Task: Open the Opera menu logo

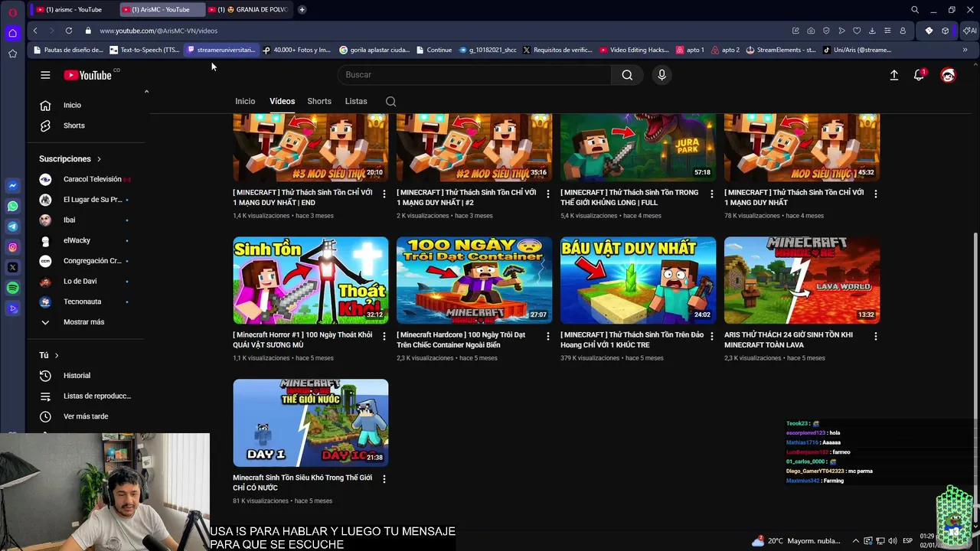Action: [x=12, y=12]
